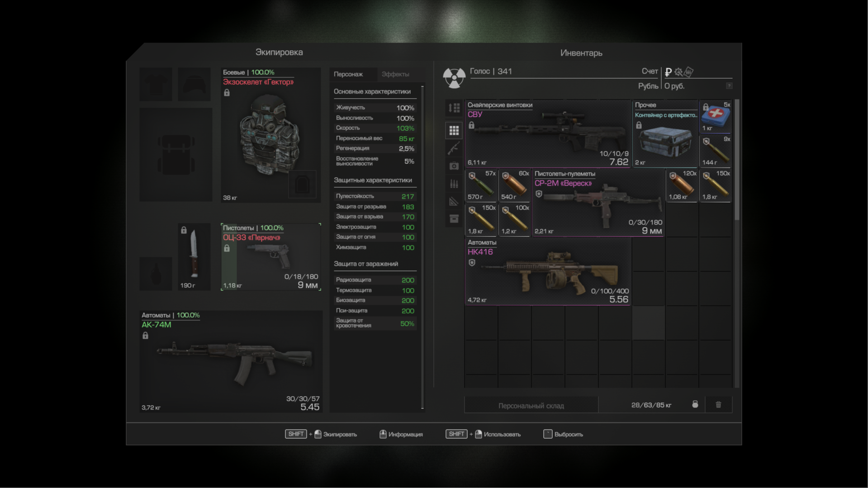
Task: Switch to the Эффекты tab
Action: pos(395,74)
